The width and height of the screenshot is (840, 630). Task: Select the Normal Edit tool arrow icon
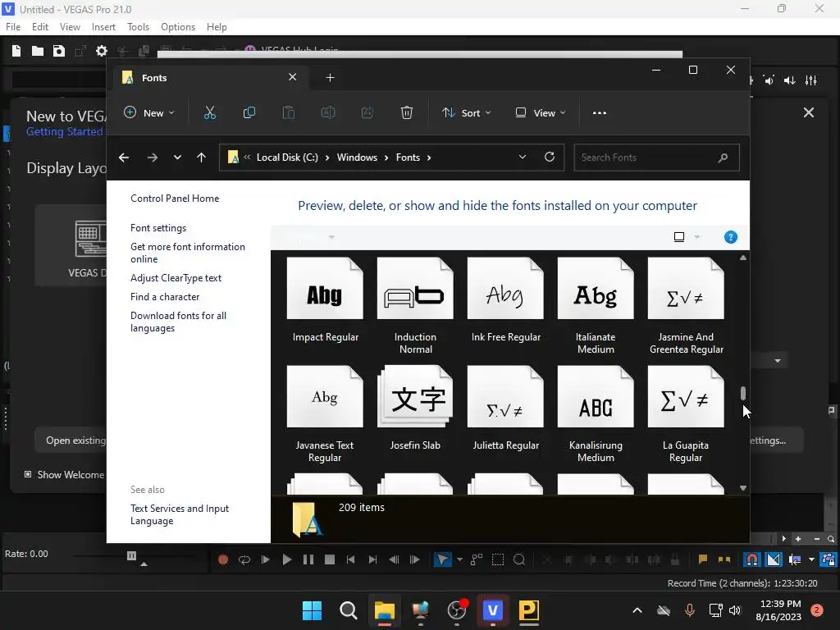point(442,559)
